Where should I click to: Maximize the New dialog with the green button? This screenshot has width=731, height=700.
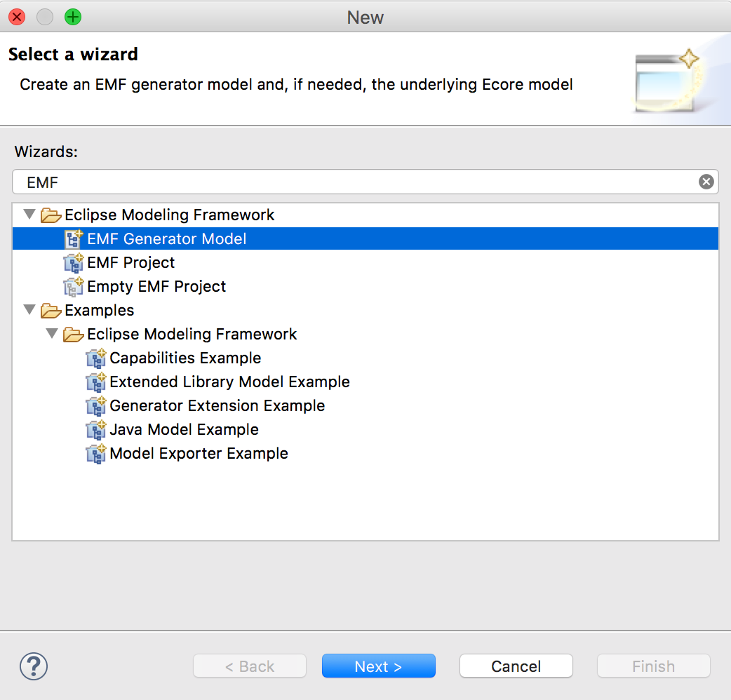73,18
